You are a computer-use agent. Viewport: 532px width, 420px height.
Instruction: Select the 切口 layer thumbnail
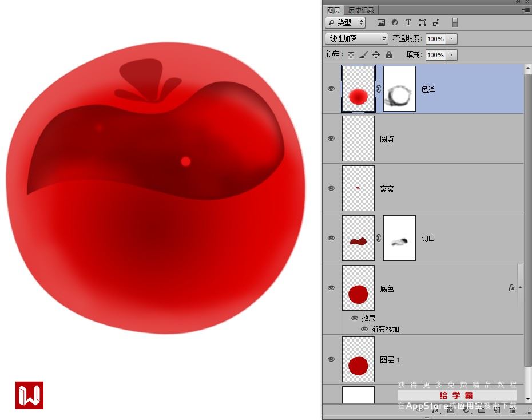(358, 238)
